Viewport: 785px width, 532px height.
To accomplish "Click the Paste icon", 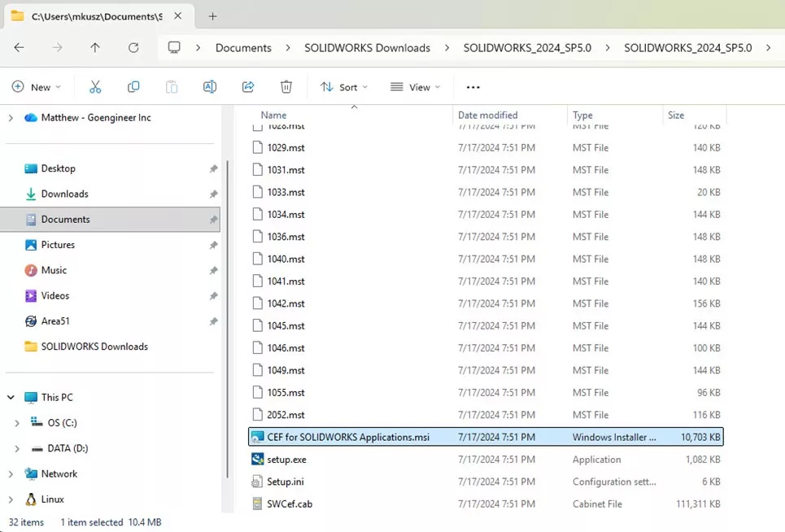I will click(172, 86).
